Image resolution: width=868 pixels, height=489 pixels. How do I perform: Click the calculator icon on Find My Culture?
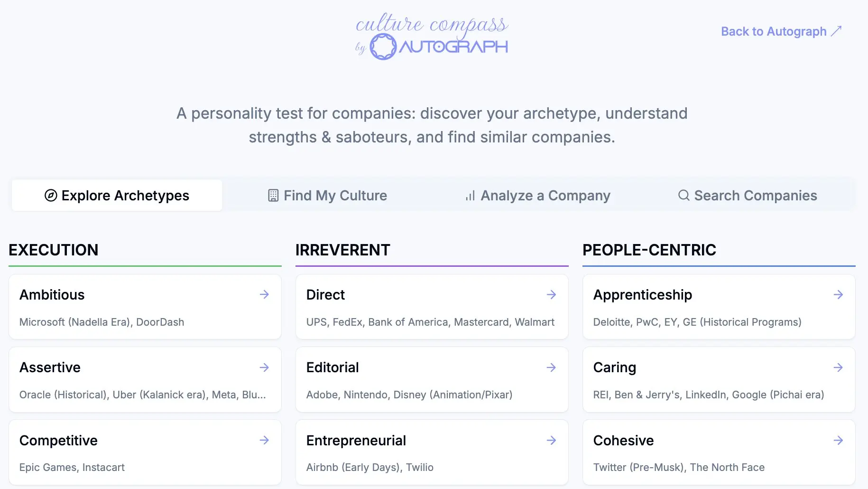[x=273, y=195]
